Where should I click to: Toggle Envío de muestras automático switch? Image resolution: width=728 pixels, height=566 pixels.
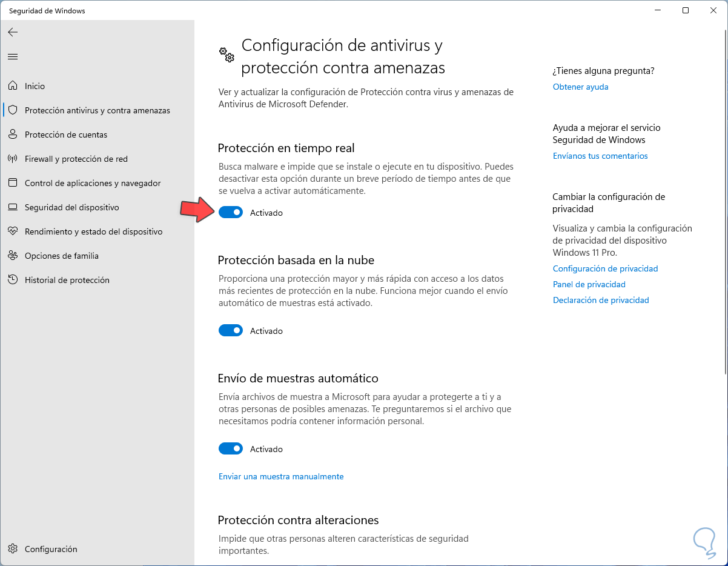tap(231, 449)
